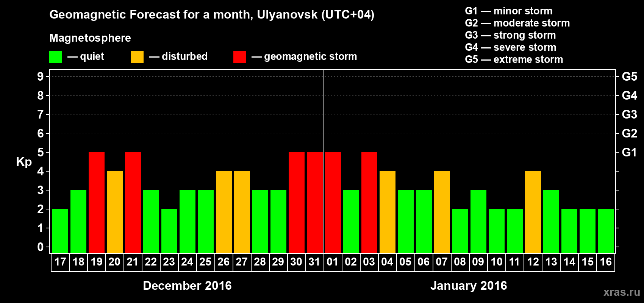Click the orange bar for December 26

(x=224, y=212)
